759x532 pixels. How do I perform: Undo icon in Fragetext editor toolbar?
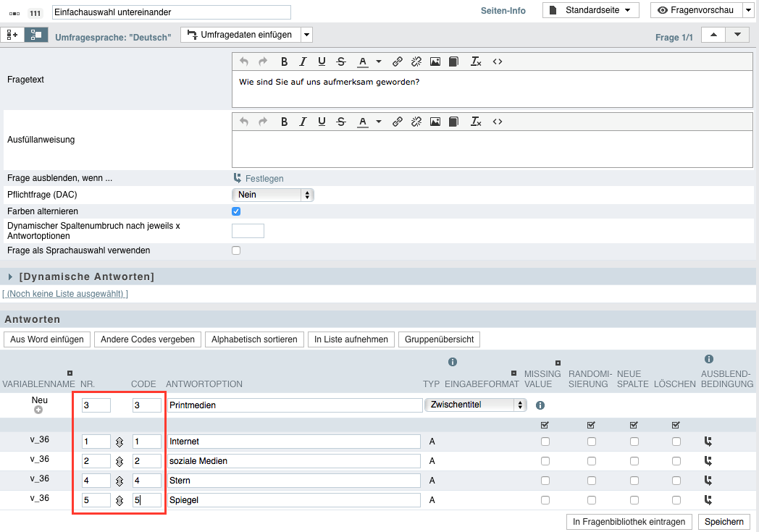point(244,62)
